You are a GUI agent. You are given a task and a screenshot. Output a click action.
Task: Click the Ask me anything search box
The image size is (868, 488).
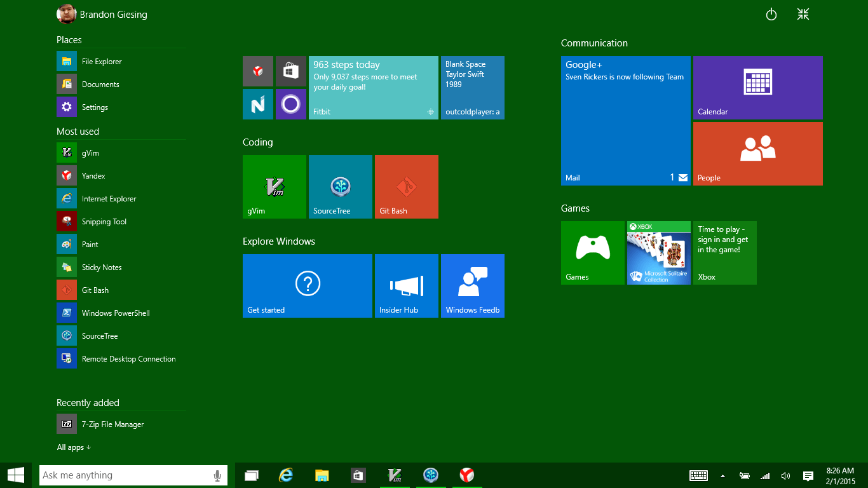133,475
